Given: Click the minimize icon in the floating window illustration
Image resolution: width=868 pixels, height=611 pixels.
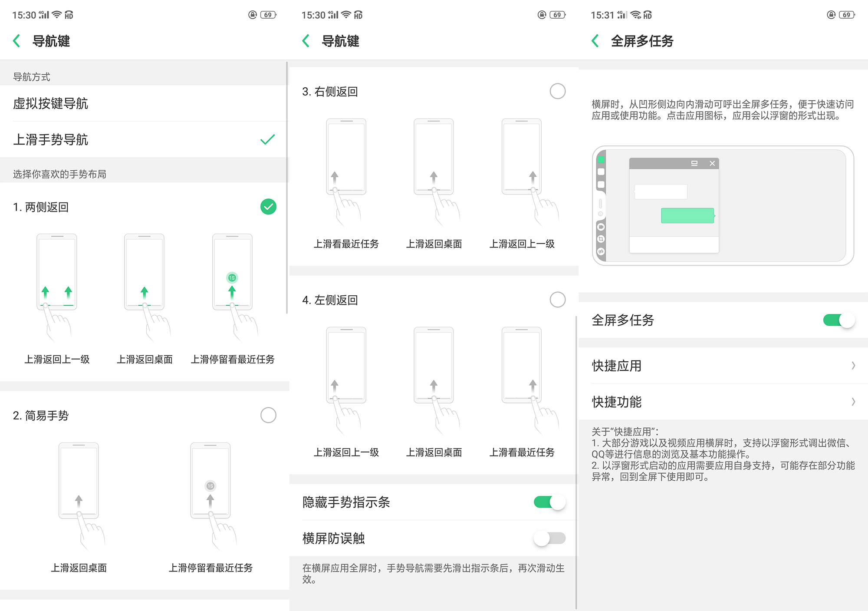Looking at the screenshot, I should click(695, 164).
